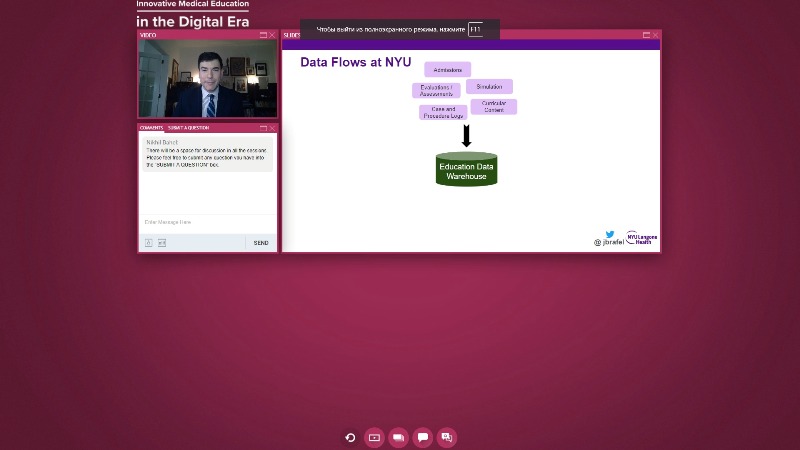Open the slides panel icon in bottom dock

398,437
